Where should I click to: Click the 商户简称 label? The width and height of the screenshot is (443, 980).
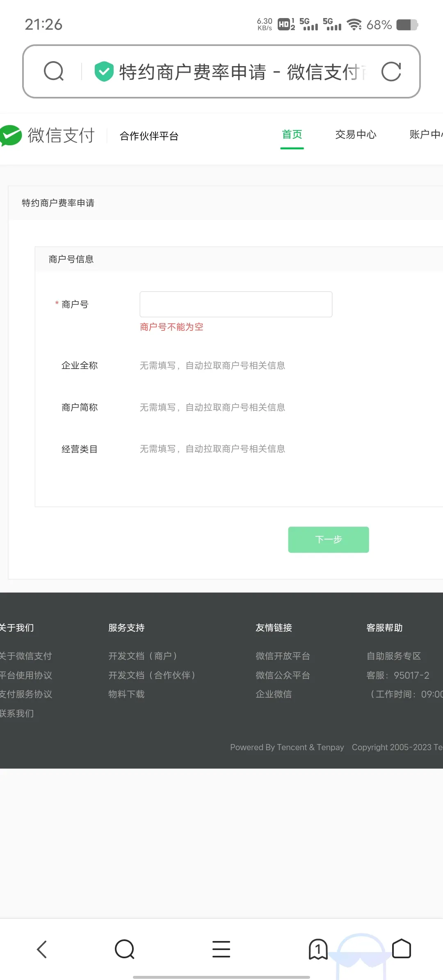pos(80,407)
